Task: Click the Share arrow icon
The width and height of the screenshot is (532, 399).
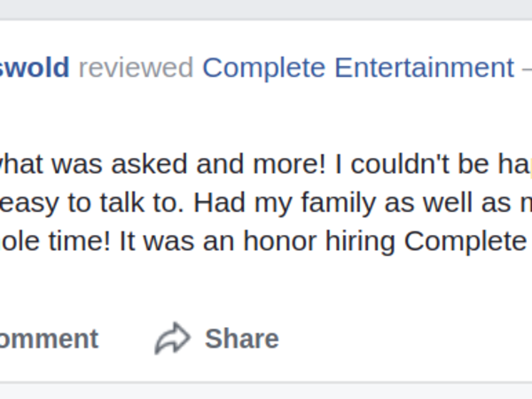Action: pyautogui.click(x=173, y=338)
